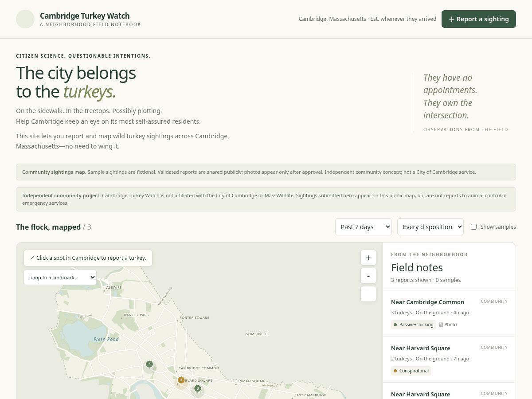Click 'The flock, mapped / 3' heading
This screenshot has width=532, height=399.
(54, 227)
